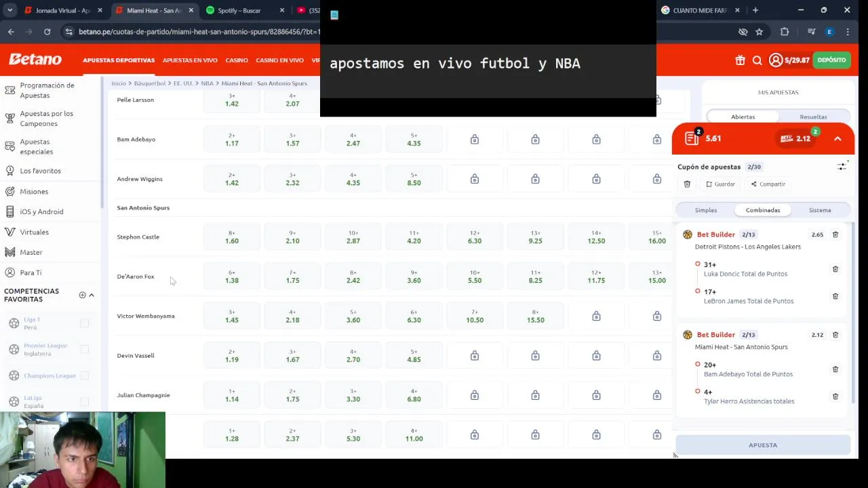Pick Andrew Wiggins 5+ odds 8.50

click(414, 179)
